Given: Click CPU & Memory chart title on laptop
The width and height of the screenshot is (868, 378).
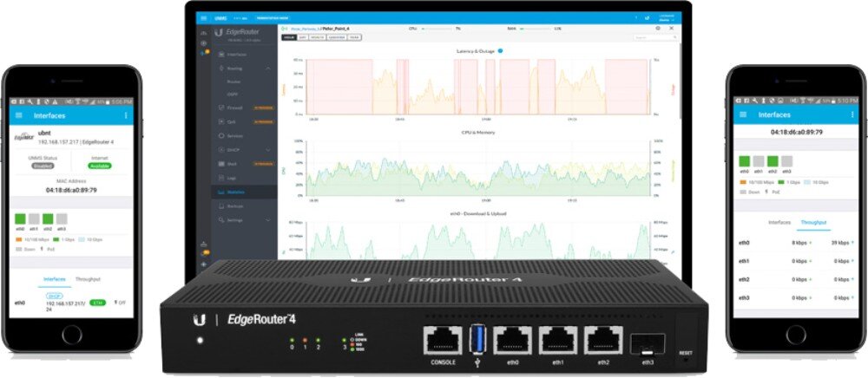Looking at the screenshot, I should pos(478,133).
